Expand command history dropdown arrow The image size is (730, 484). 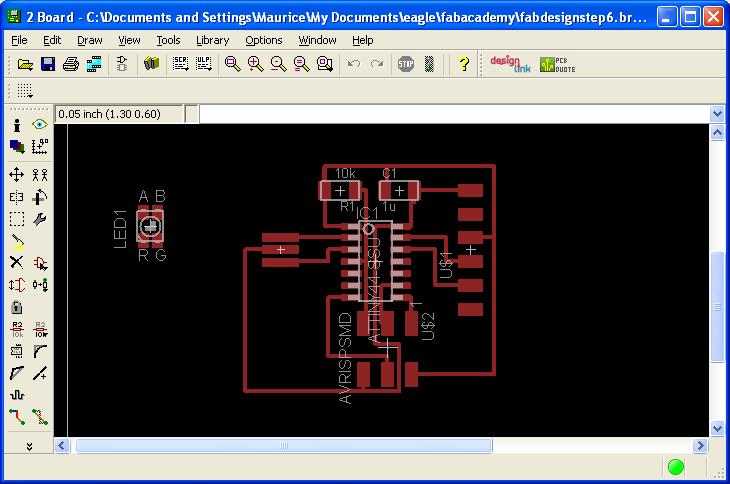click(717, 114)
